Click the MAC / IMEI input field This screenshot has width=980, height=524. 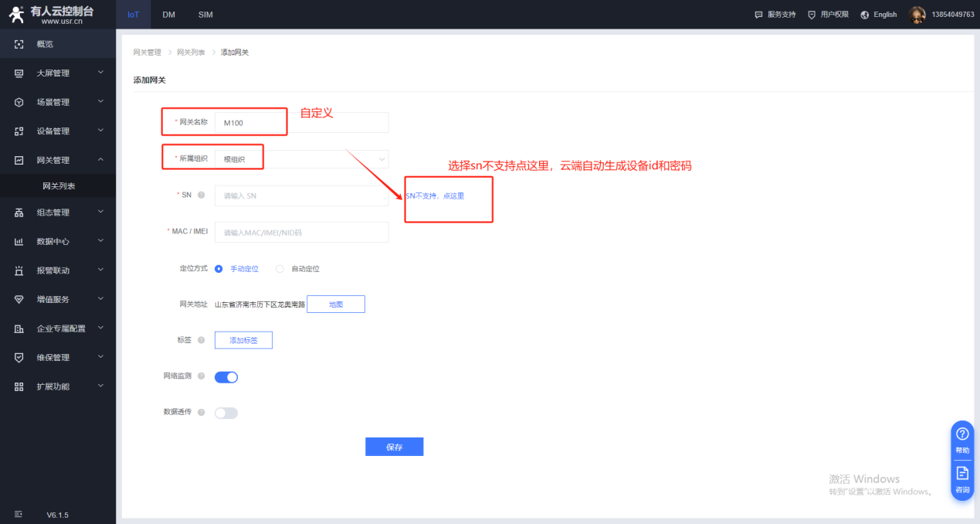[302, 232]
